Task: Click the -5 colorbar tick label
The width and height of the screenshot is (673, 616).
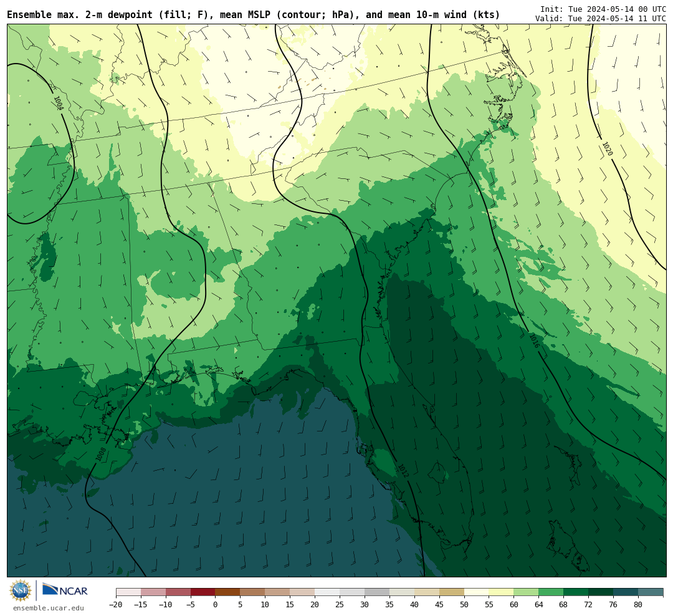Action: pos(191,605)
